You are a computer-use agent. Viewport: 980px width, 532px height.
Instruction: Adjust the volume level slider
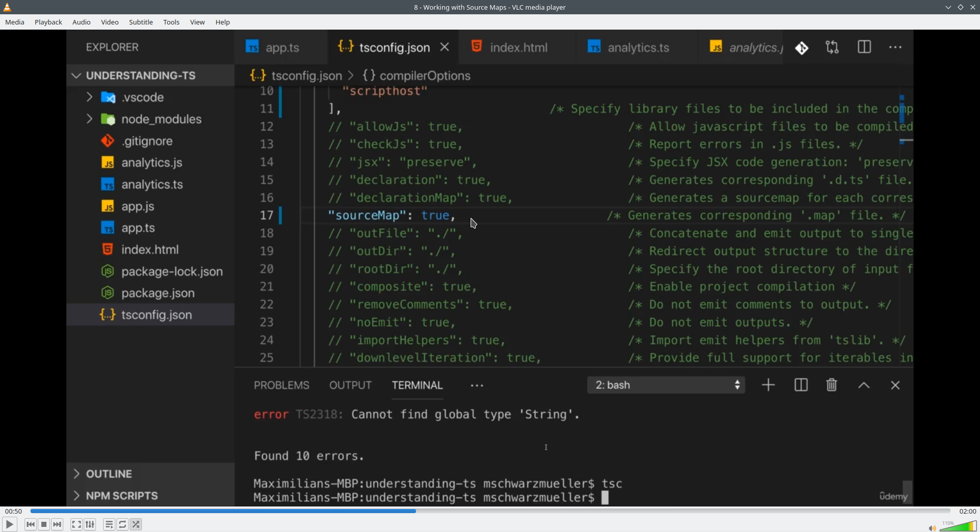[959, 526]
